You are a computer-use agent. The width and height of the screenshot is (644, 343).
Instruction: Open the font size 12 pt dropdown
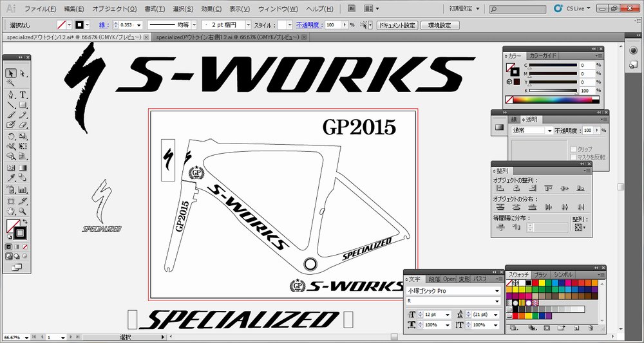[x=448, y=315]
